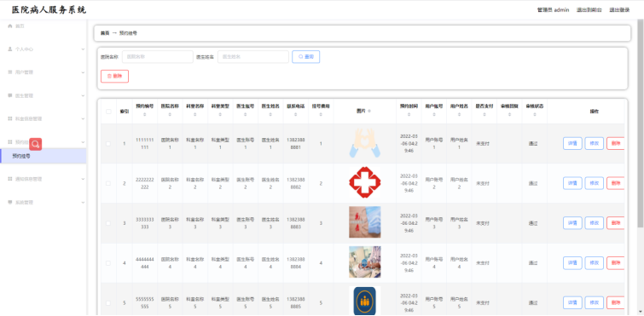Click the icon beside 医生管理 in sidebar

10,95
